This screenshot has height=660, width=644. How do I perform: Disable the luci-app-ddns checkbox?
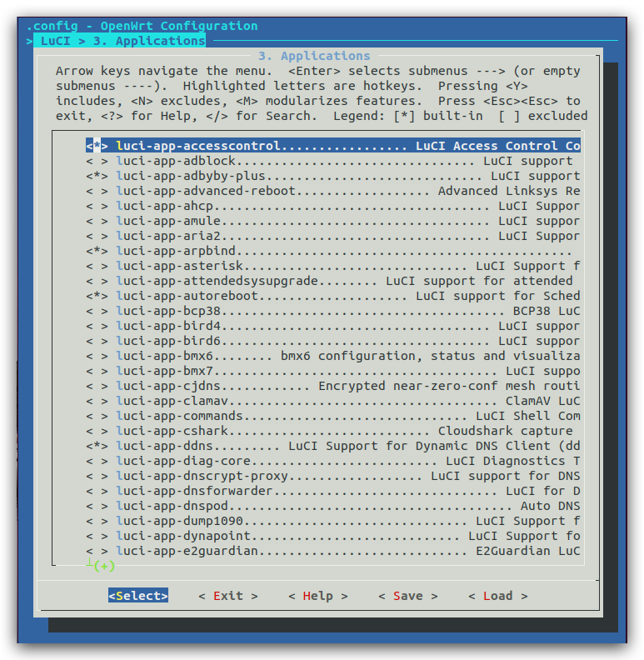[97, 446]
